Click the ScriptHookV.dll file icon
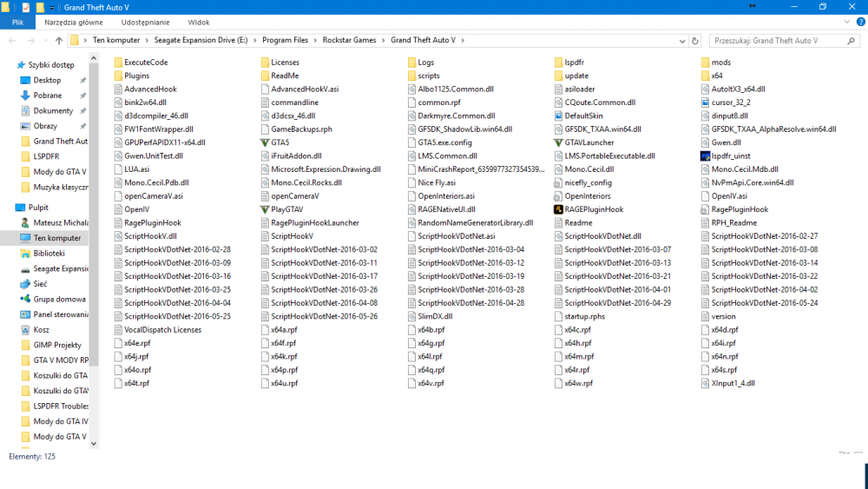This screenshot has height=489, width=868. coord(118,236)
